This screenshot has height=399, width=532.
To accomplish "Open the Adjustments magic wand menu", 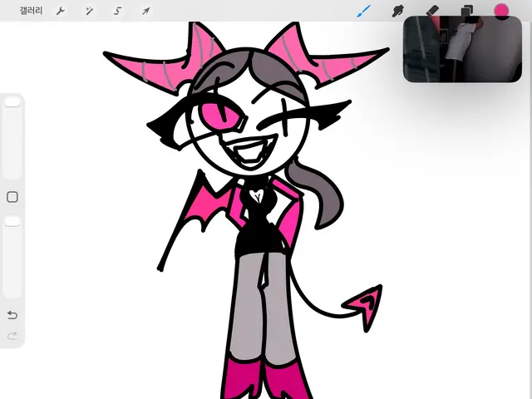I will 89,11.
